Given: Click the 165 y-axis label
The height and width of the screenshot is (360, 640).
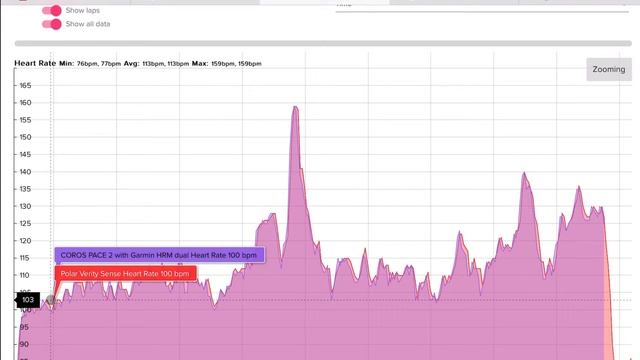Looking at the screenshot, I should coord(25,86).
